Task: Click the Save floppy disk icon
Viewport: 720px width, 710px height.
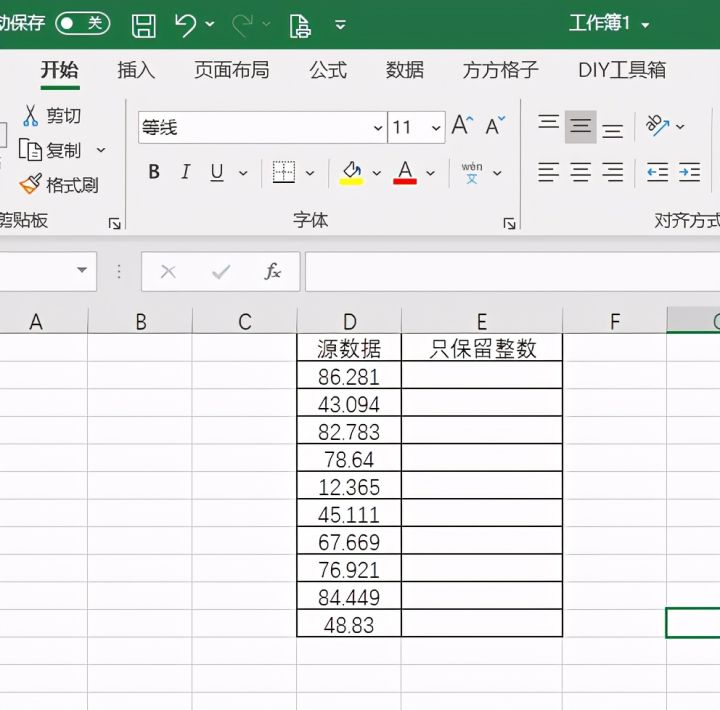Action: point(144,25)
